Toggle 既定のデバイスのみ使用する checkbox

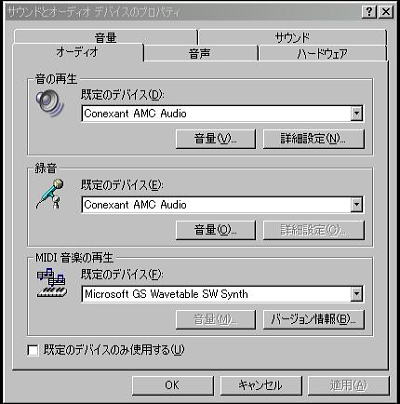[33, 350]
